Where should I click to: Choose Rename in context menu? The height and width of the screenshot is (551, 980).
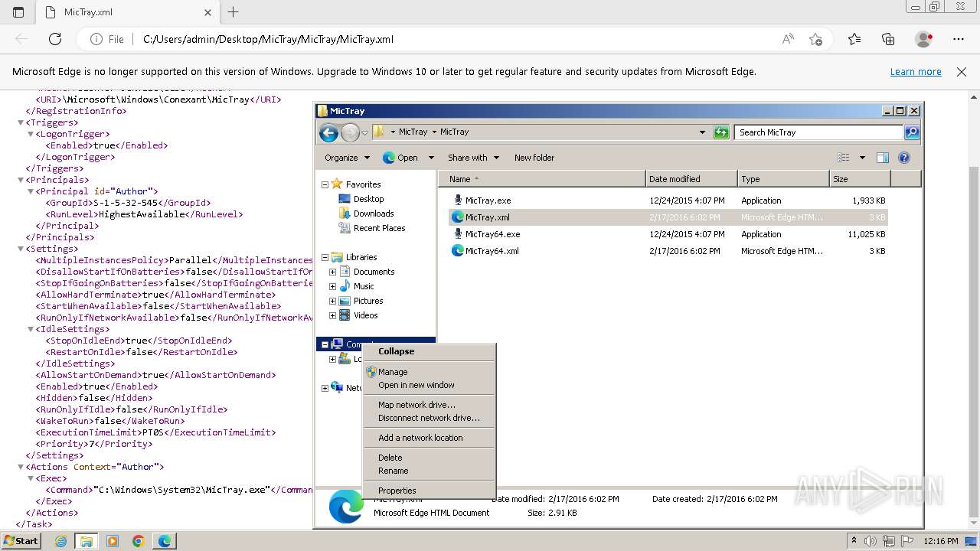(429, 471)
